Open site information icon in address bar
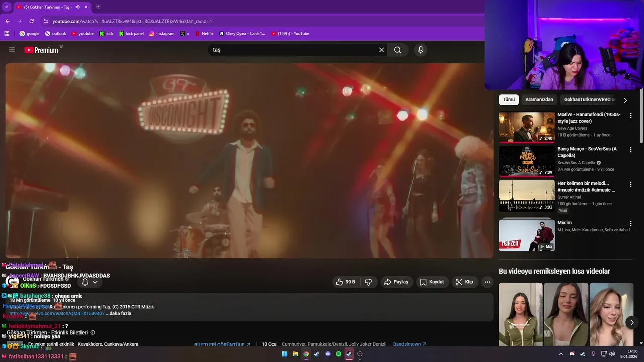Viewport: 644px width, 362px height. [x=46, y=21]
